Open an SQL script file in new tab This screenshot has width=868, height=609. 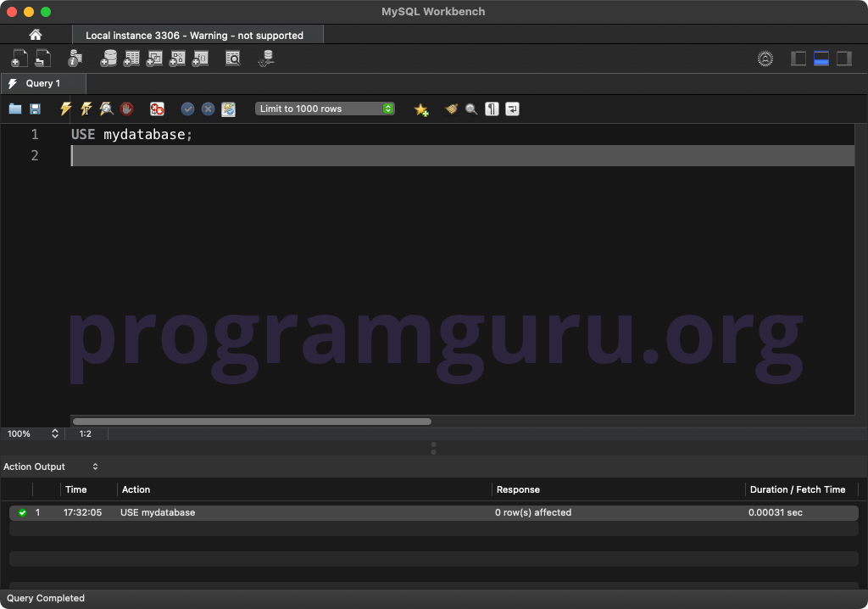(43, 59)
